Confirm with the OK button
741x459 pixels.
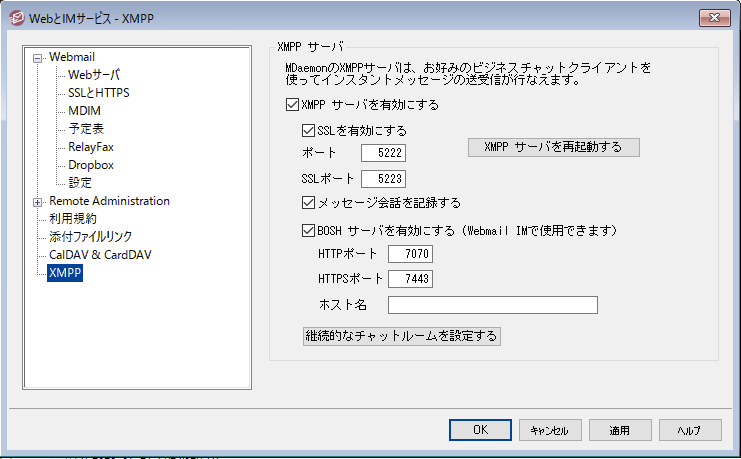tap(480, 430)
